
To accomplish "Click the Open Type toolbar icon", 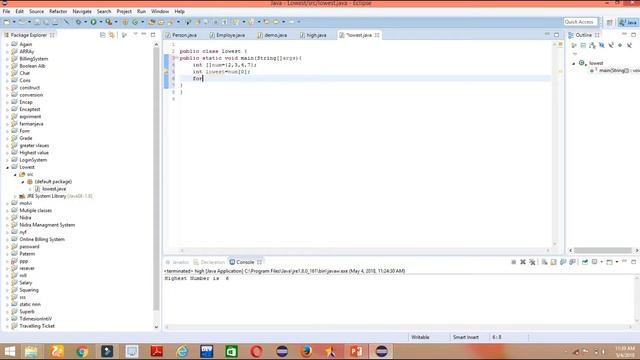I will click(152, 22).
